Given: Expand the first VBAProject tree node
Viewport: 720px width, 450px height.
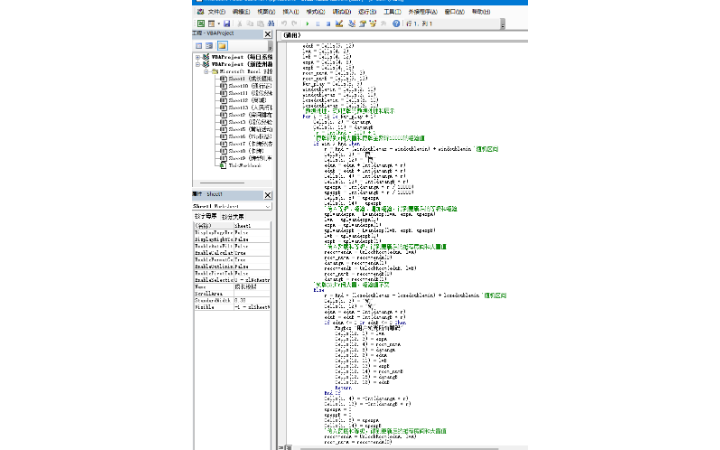Looking at the screenshot, I should pyautogui.click(x=197, y=58).
